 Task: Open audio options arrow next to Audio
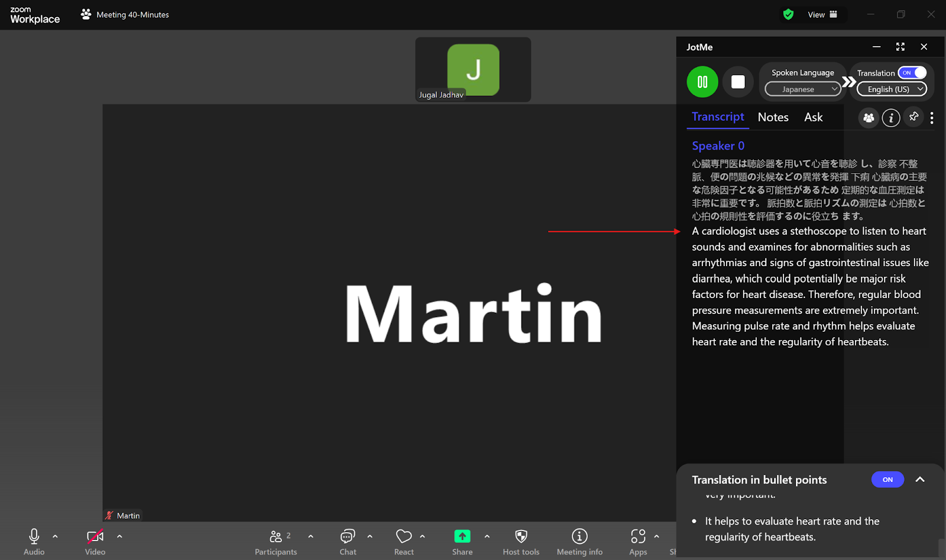point(55,536)
